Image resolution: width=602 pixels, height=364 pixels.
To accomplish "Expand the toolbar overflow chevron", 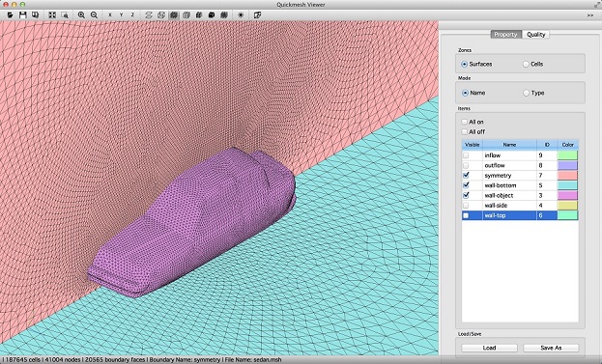I will click(590, 14).
